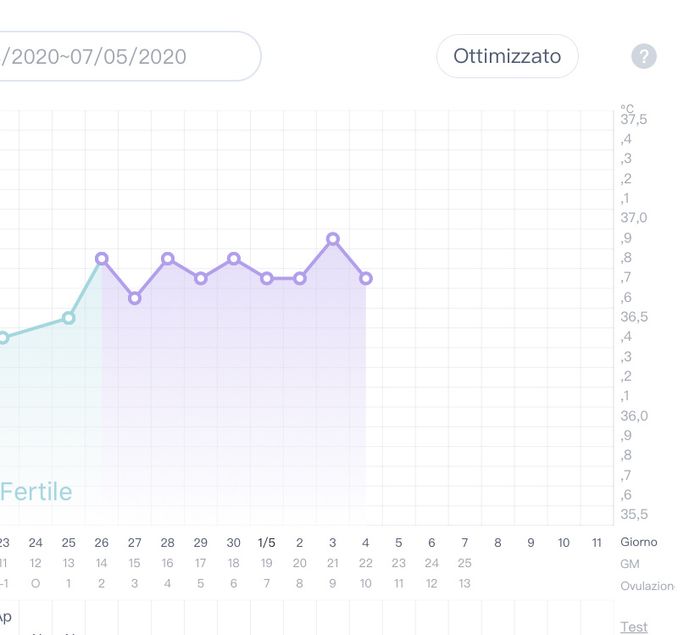
Task: Click the Ottimizzato button
Action: point(507,56)
